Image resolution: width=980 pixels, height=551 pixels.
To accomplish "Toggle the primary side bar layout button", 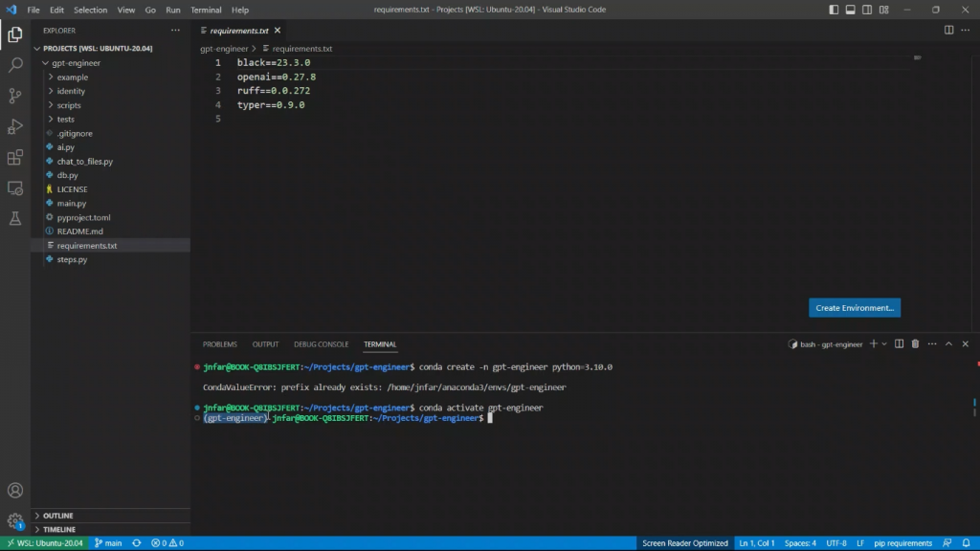I will (x=834, y=10).
